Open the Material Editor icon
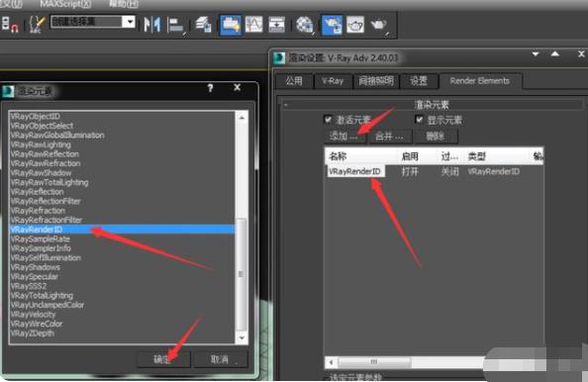The width and height of the screenshot is (588, 382). pos(304,25)
